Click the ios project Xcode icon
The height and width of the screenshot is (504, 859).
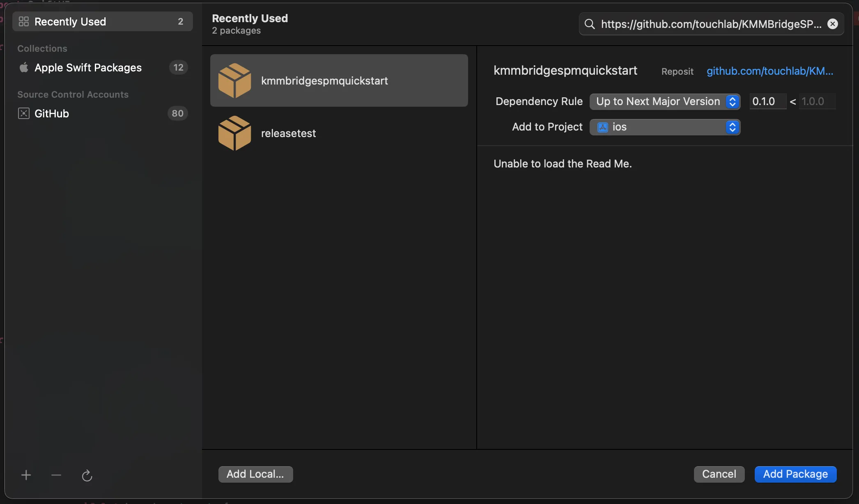[x=602, y=127]
